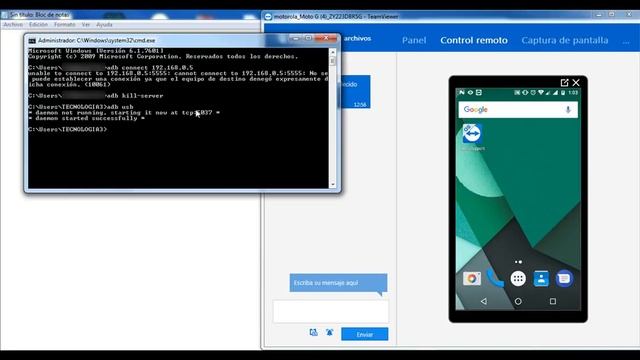Open the Ver menu in Bloc de notas
Image resolution: width=640 pixels, height=360 pixels.
pyautogui.click(x=85, y=24)
